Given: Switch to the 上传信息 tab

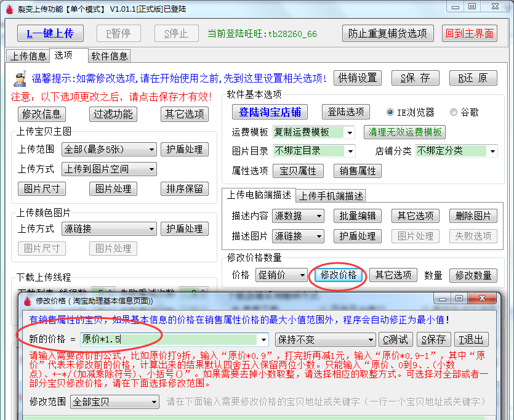Looking at the screenshot, I should pyautogui.click(x=28, y=56).
